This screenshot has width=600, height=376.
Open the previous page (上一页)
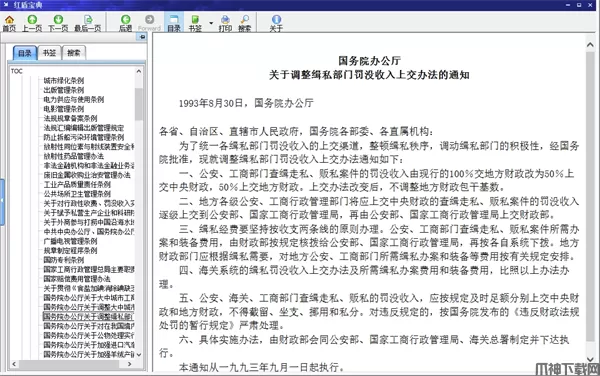point(32,23)
